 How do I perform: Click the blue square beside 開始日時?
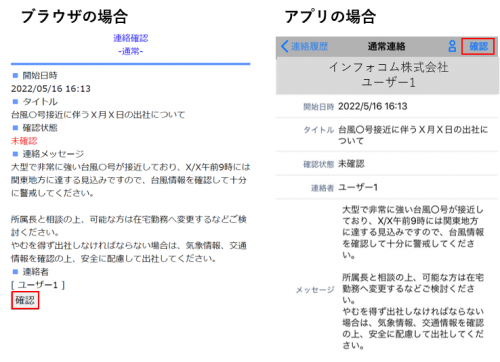pos(15,76)
